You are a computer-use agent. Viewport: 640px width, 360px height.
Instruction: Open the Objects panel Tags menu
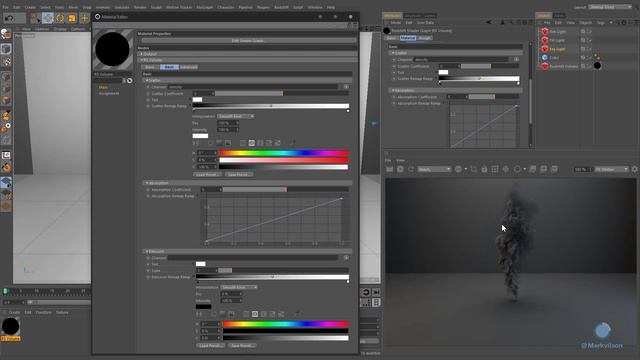tap(600, 22)
